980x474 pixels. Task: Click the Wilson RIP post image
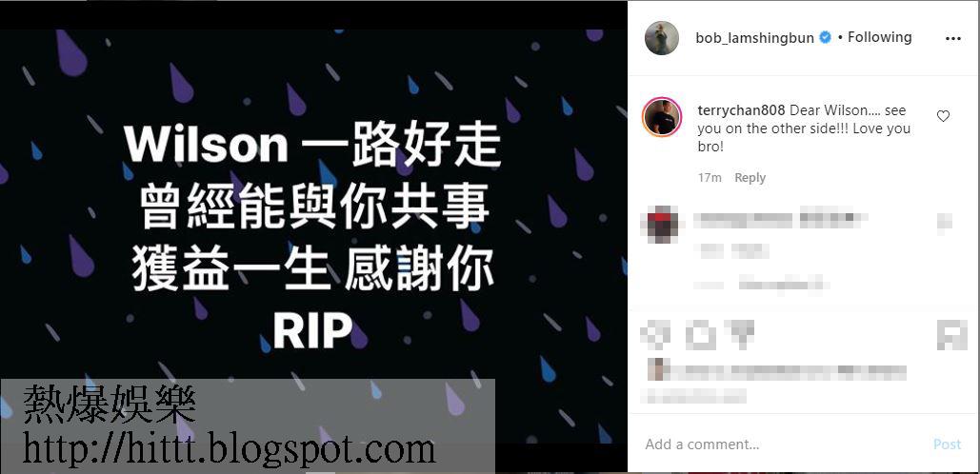313,236
